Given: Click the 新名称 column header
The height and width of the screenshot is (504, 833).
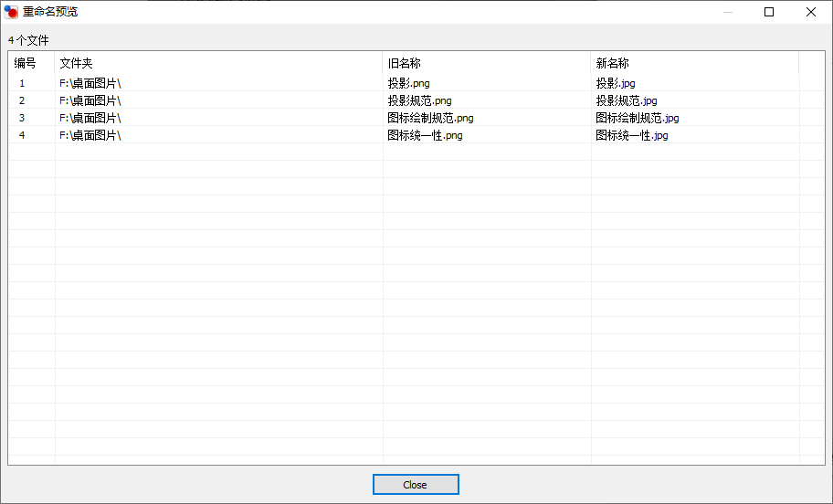Looking at the screenshot, I should point(694,63).
